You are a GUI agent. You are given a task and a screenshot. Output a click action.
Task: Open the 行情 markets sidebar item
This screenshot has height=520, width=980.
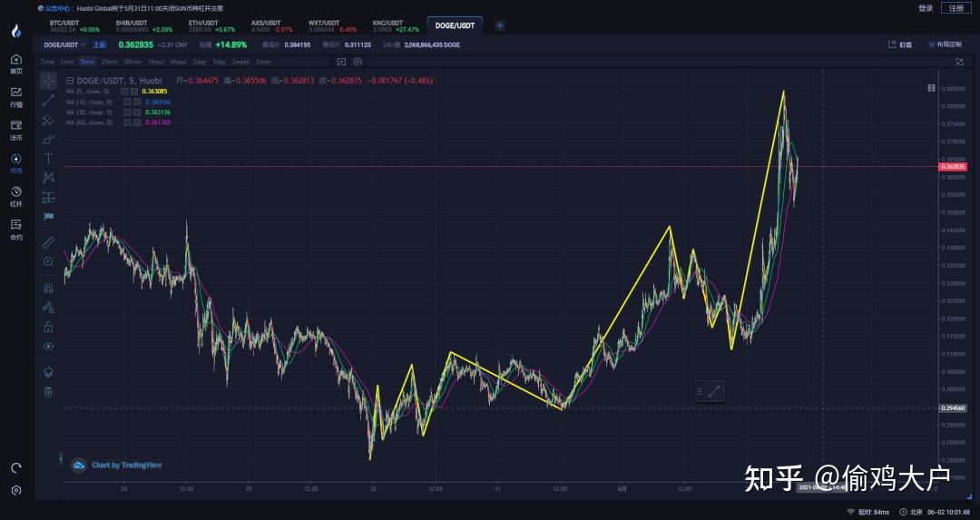click(x=16, y=97)
